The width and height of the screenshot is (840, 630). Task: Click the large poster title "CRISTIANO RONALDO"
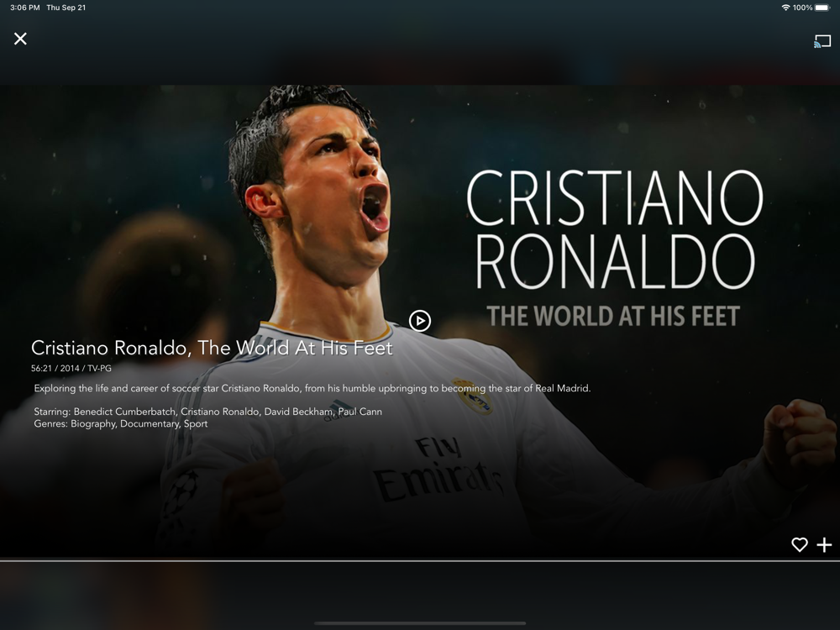pos(615,230)
